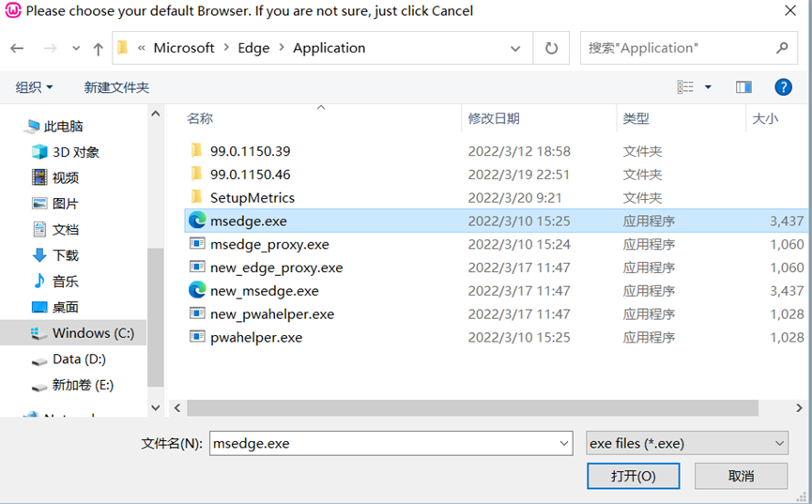The width and height of the screenshot is (812, 504).
Task: Click the magnifier search icon
Action: coord(782,48)
